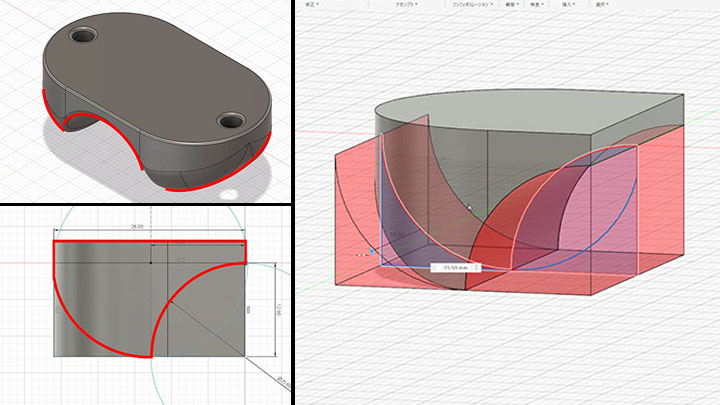Click the sketch center point black dot
The image size is (720, 405).
(150, 261)
